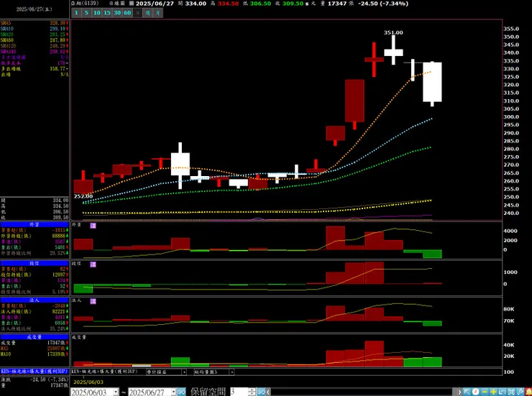Screen dimensions: 532x396
Task: Click the SMA20 moving average legend entry
Action: point(35,34)
